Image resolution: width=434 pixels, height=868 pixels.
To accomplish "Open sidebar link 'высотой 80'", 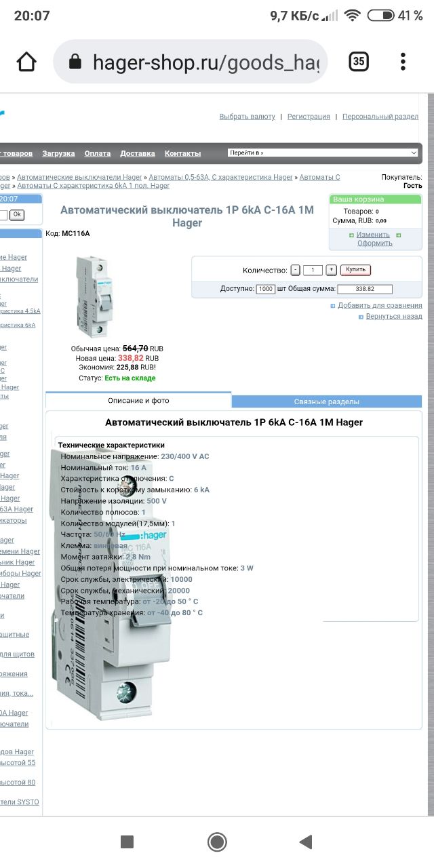I will click(18, 782).
